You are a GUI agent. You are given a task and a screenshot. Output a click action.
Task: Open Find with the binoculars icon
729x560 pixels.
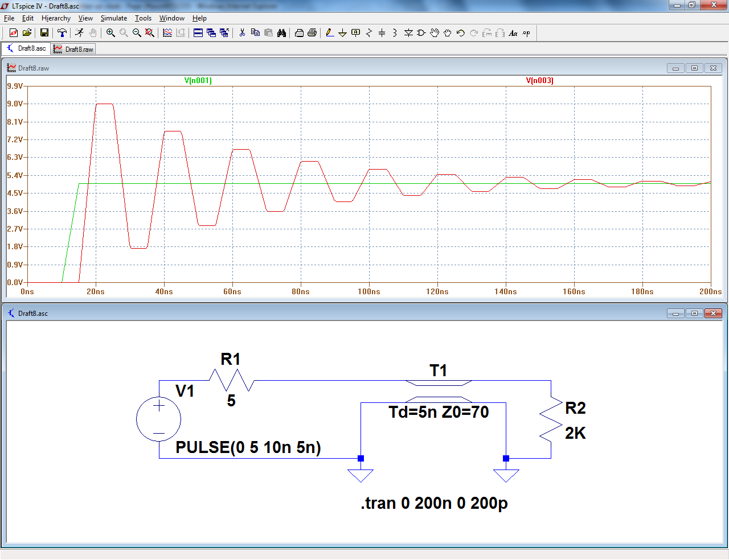(281, 33)
